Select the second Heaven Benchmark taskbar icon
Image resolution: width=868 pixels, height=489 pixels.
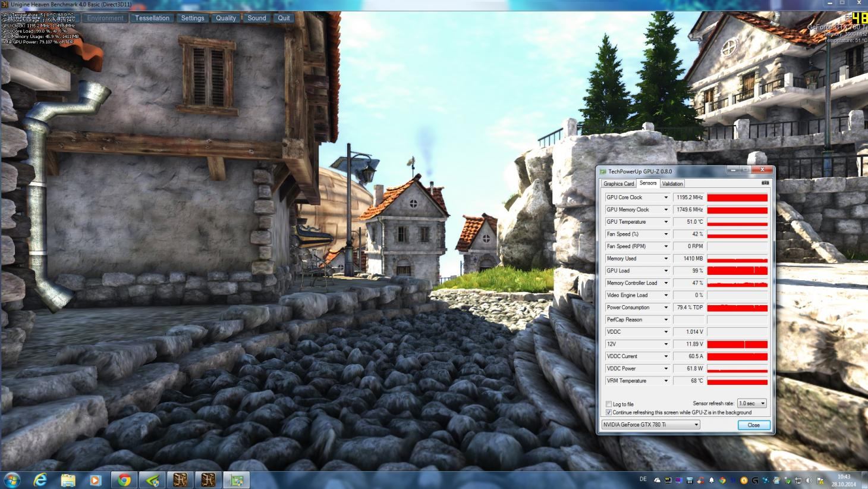tap(209, 479)
